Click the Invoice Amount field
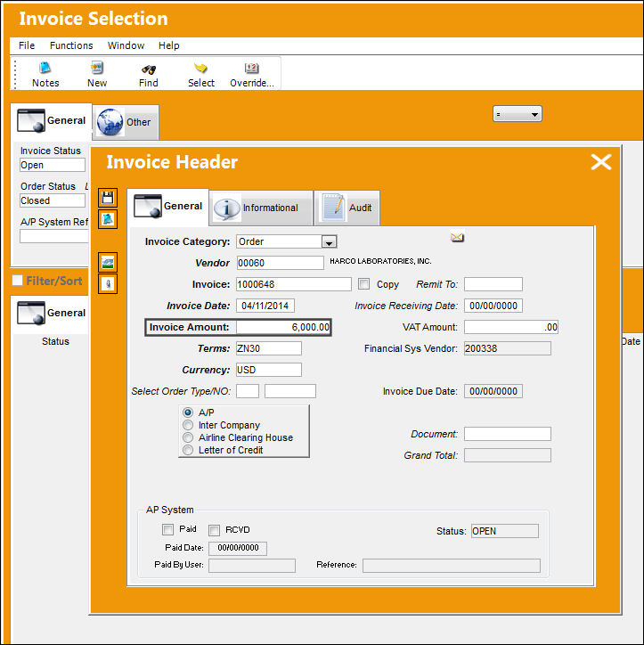Screen dimensions: 644x645 283,327
